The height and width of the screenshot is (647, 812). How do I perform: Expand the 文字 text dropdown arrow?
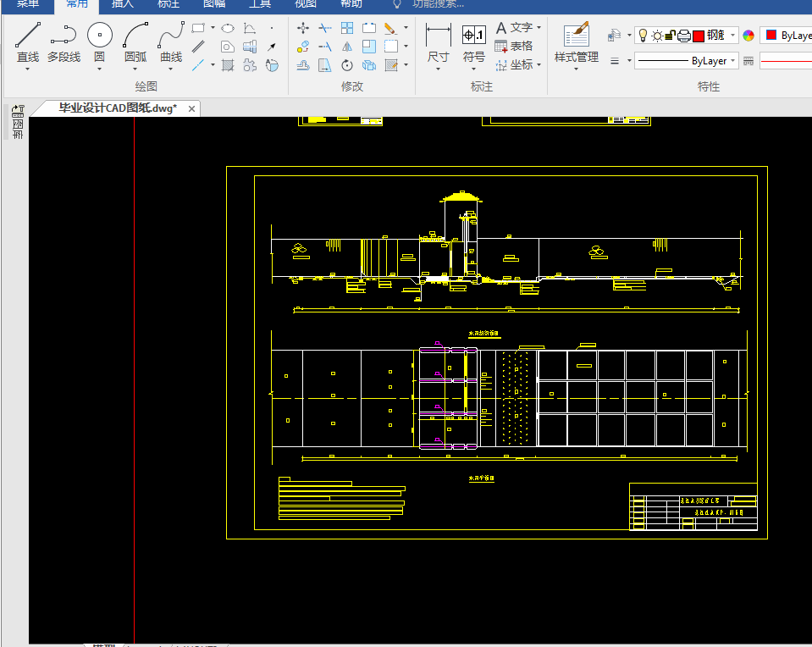coord(539,28)
